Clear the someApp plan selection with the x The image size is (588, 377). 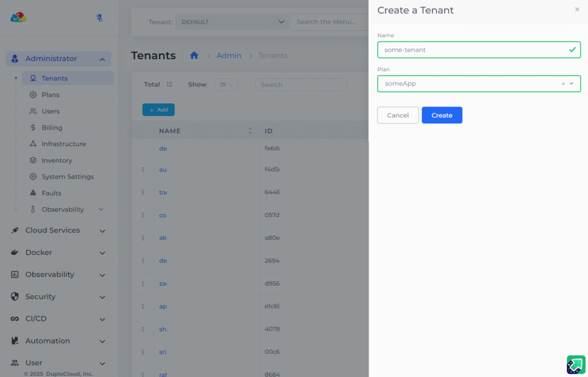pos(563,83)
